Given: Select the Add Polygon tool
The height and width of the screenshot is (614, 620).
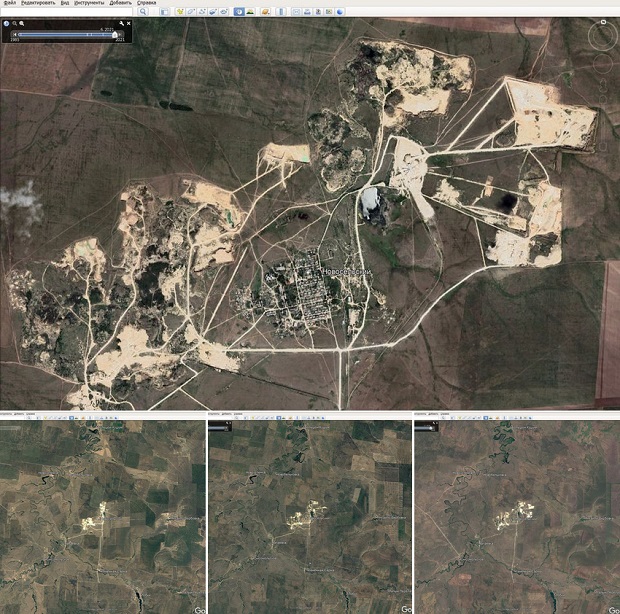Looking at the screenshot, I should [x=191, y=12].
